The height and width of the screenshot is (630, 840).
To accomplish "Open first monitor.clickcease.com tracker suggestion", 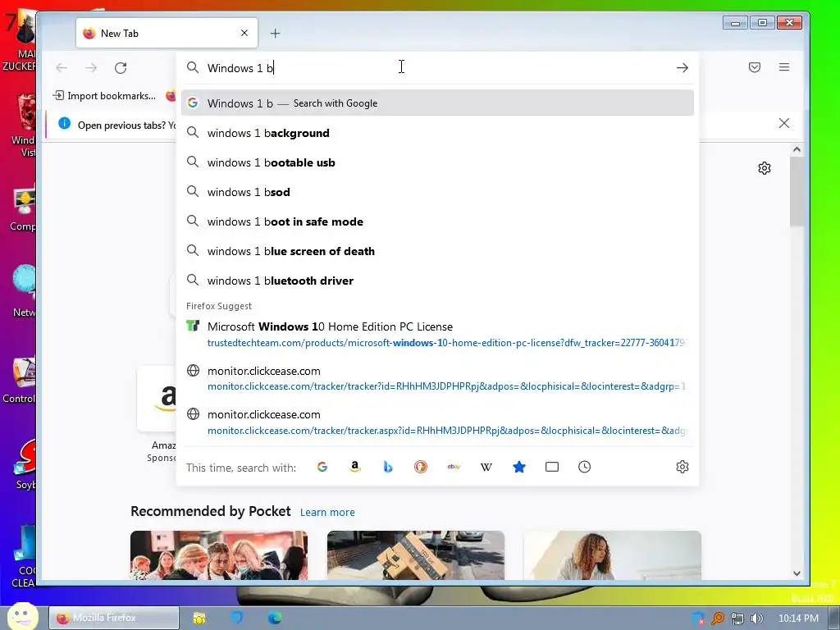I will [x=437, y=378].
